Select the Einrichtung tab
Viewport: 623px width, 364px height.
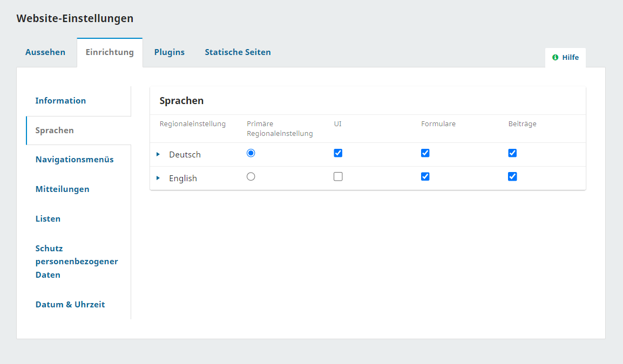click(x=110, y=52)
